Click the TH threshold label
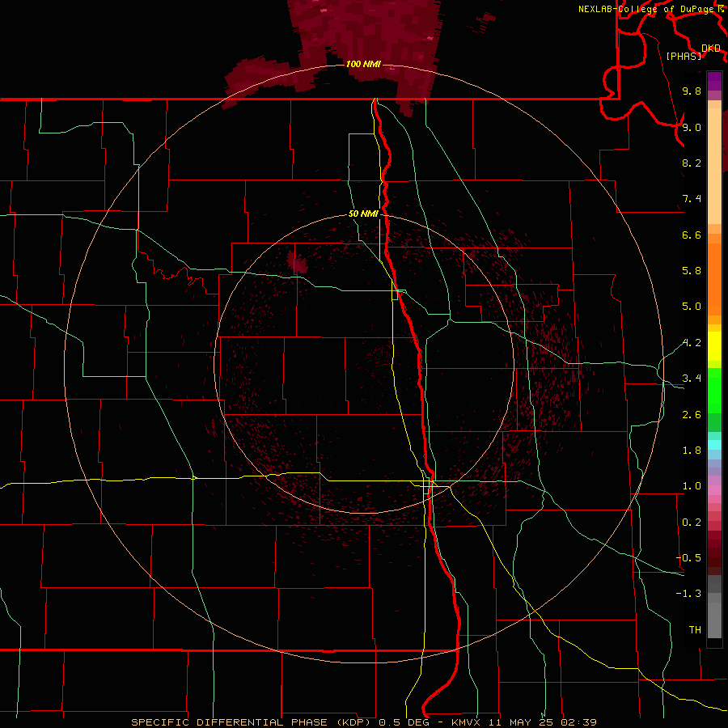Image resolution: width=728 pixels, height=728 pixels. pyautogui.click(x=695, y=630)
